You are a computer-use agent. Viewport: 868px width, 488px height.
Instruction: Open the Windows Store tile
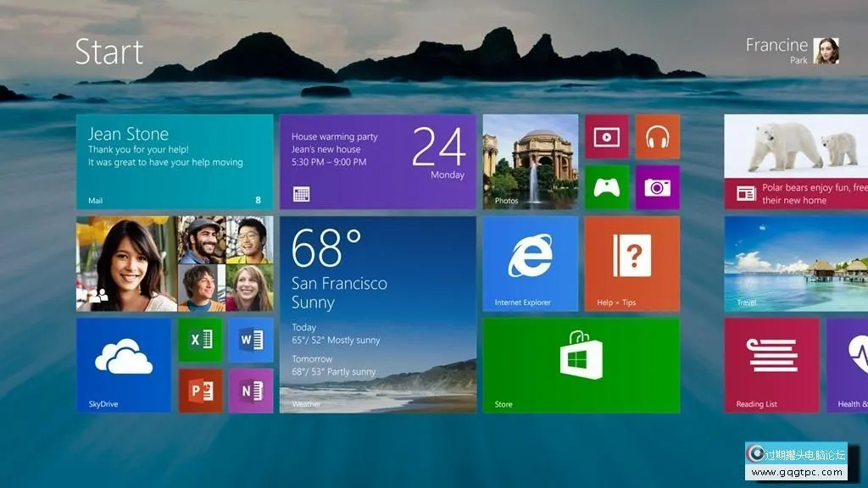pyautogui.click(x=581, y=365)
